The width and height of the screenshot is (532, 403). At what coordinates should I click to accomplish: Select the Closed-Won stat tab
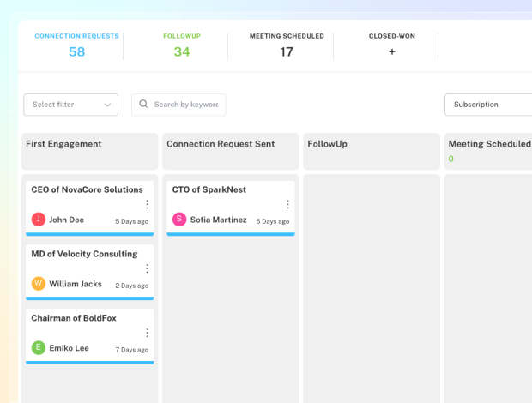tap(392, 45)
